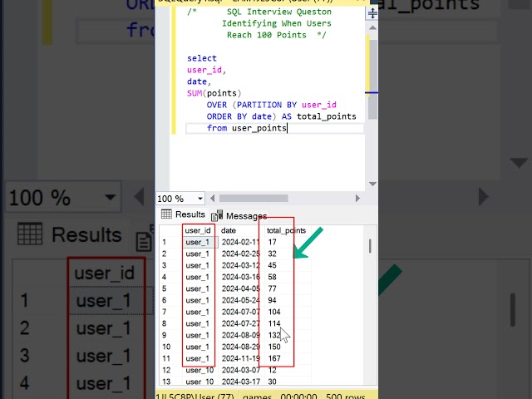This screenshot has height=399, width=532.
Task: Click the total_points cell showing 94
Action: coord(272,300)
